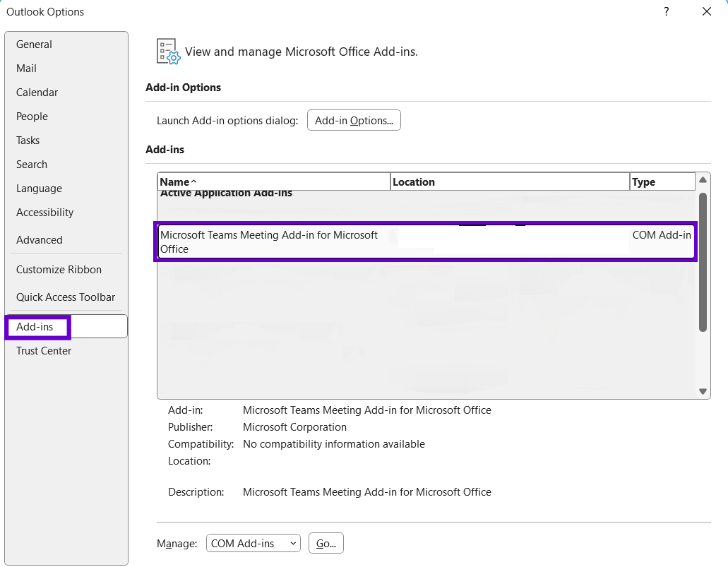Click the Add-in Options button
Image resolution: width=728 pixels, height=567 pixels.
tap(354, 120)
